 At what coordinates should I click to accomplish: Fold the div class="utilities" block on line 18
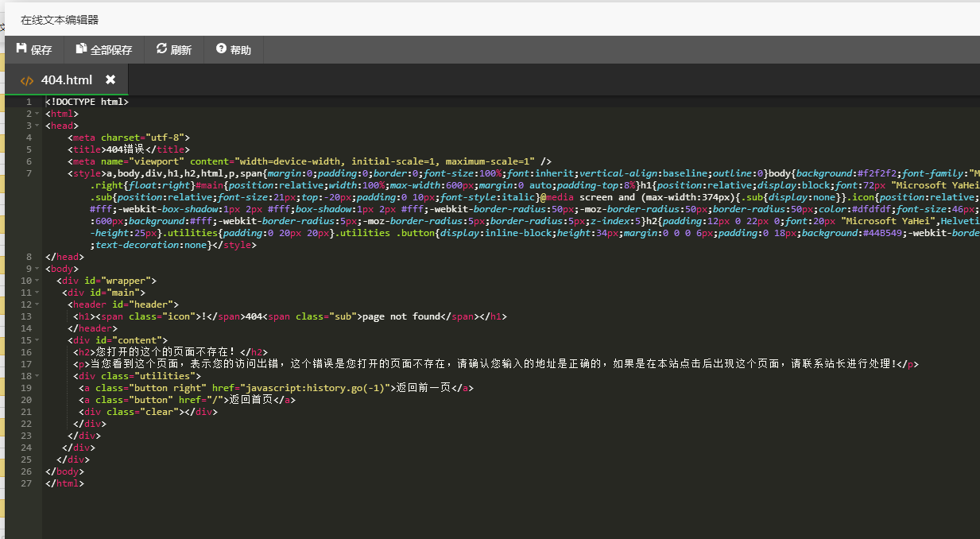[x=37, y=376]
